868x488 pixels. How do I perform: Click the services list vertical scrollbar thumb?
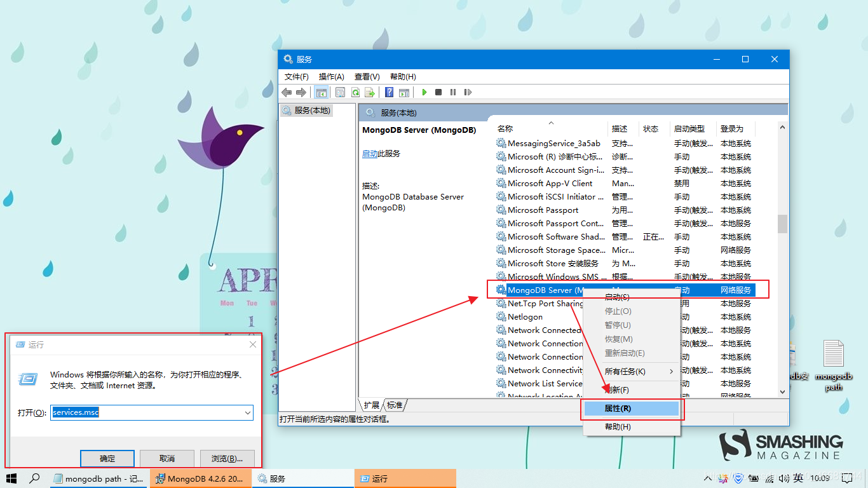click(782, 224)
